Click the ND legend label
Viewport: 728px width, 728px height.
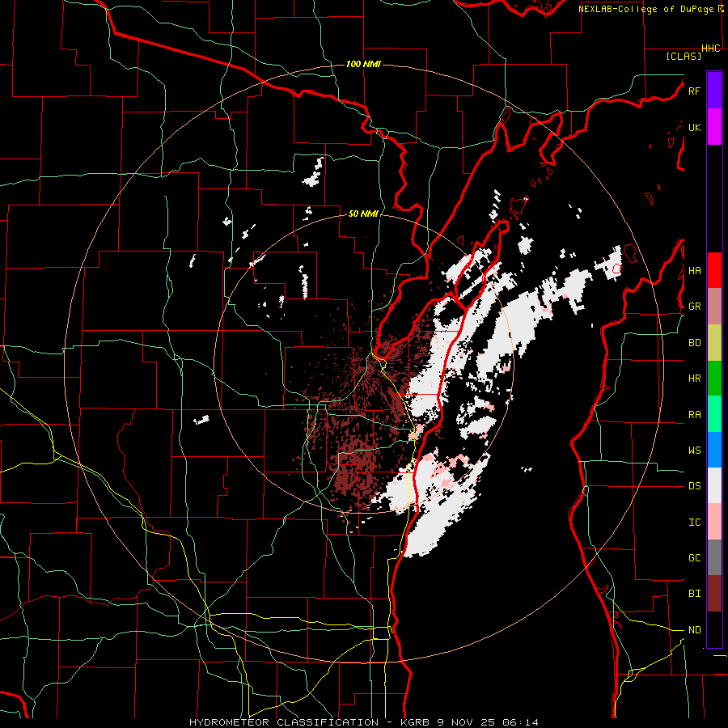[695, 630]
